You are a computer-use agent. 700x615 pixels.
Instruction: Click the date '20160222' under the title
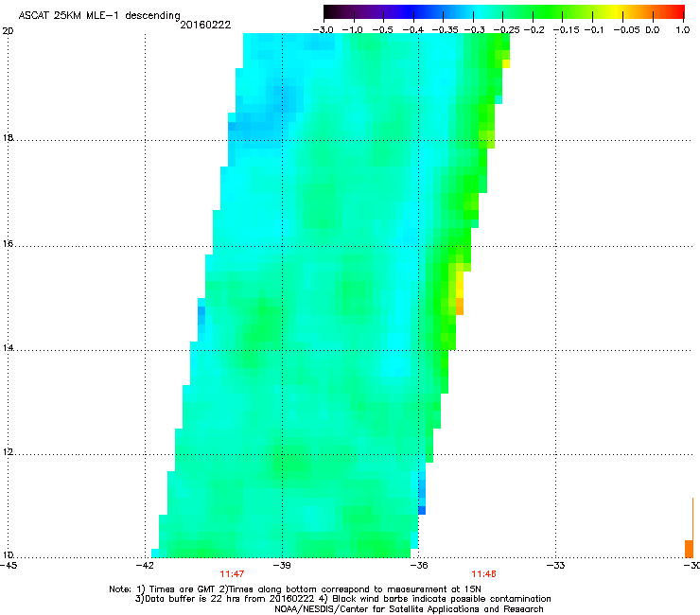[205, 25]
